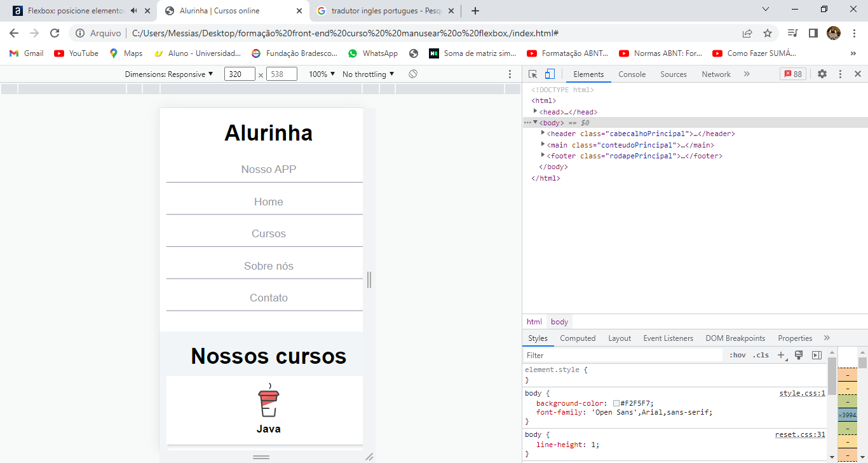The width and height of the screenshot is (868, 463).
Task: Open the reset.css:31 source link
Action: coord(800,434)
